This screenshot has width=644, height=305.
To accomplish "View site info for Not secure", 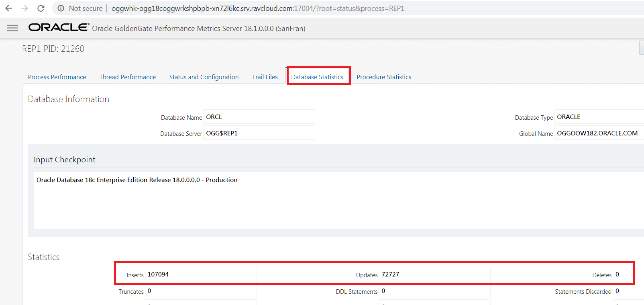I will point(80,8).
